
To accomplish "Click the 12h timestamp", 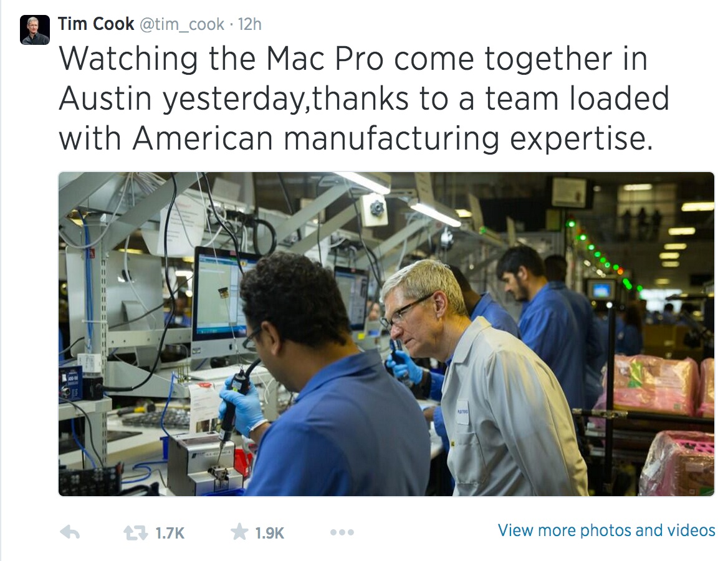I will (250, 24).
